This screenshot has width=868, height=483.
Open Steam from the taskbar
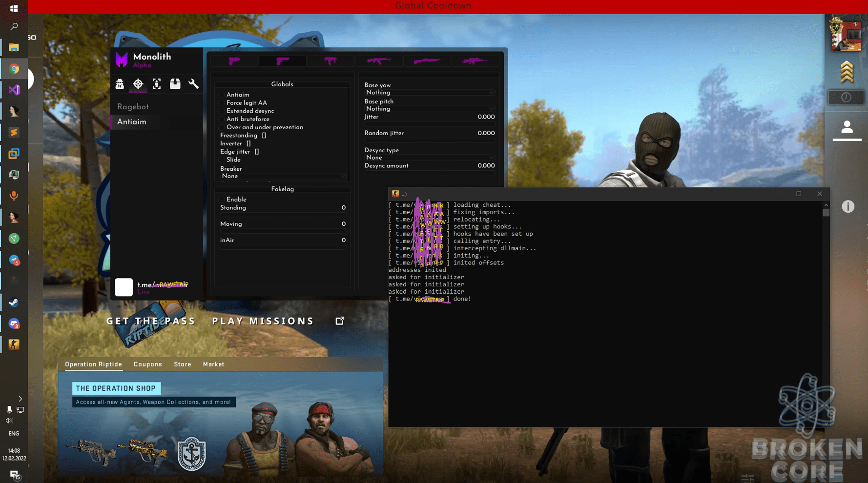coord(14,302)
